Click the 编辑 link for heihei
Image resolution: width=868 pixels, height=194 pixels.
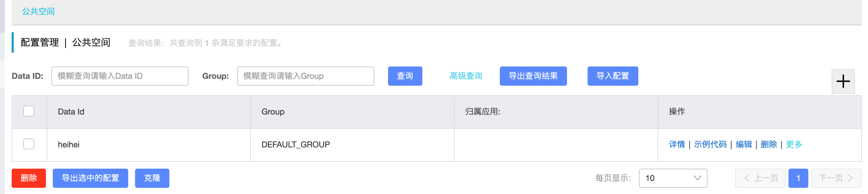tap(744, 144)
